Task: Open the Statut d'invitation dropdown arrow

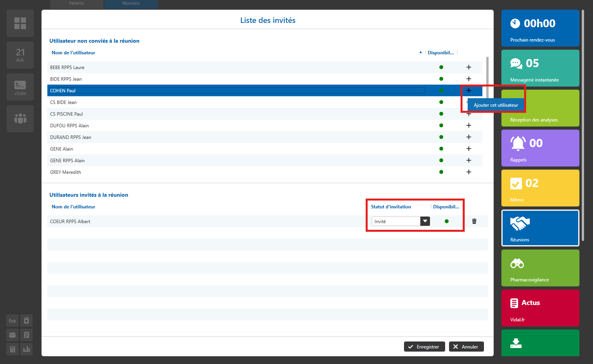Action: 425,221
